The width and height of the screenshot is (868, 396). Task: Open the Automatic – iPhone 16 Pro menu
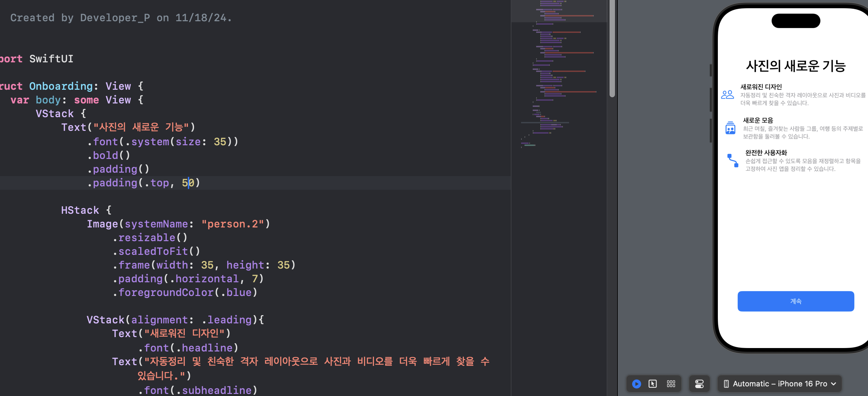(780, 384)
